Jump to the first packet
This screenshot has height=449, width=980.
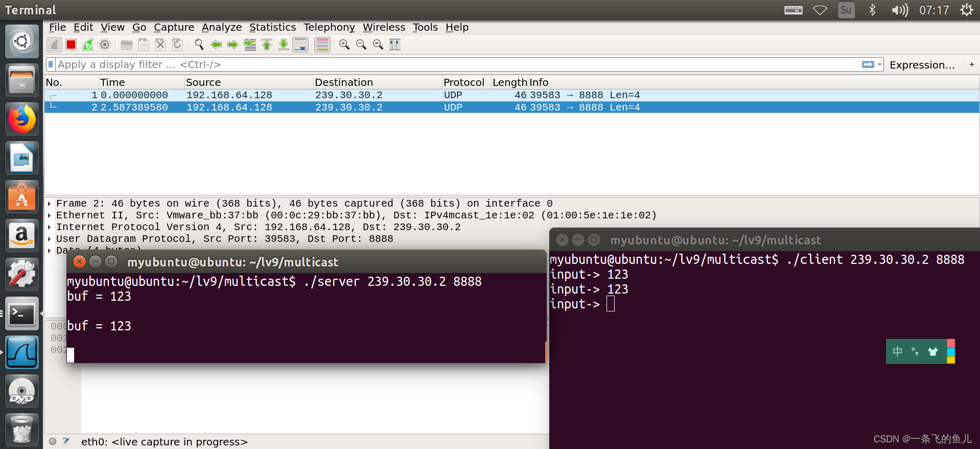coord(267,45)
